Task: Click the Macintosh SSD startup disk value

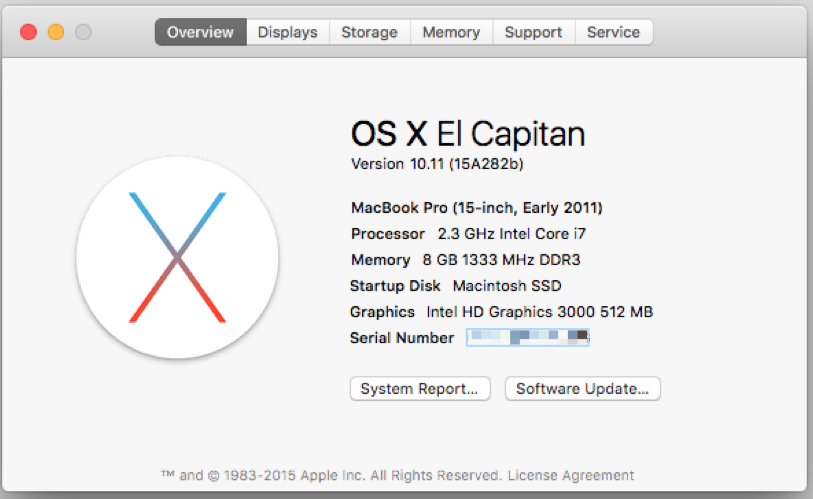Action: coord(507,286)
